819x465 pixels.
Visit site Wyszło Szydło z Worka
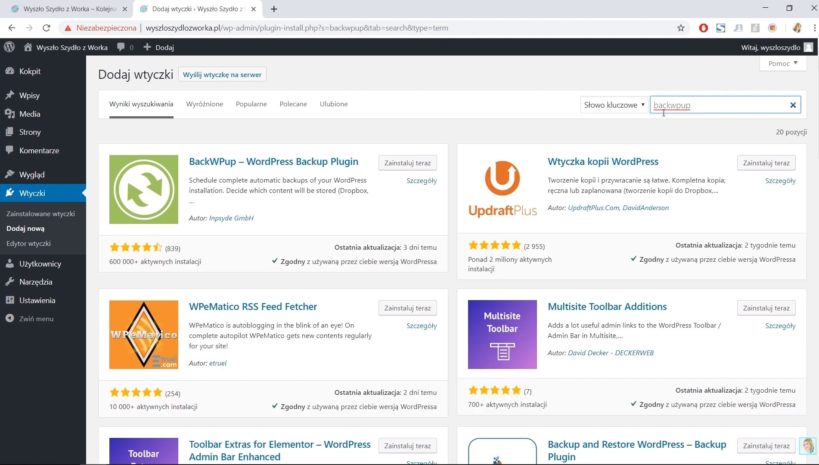pyautogui.click(x=66, y=47)
